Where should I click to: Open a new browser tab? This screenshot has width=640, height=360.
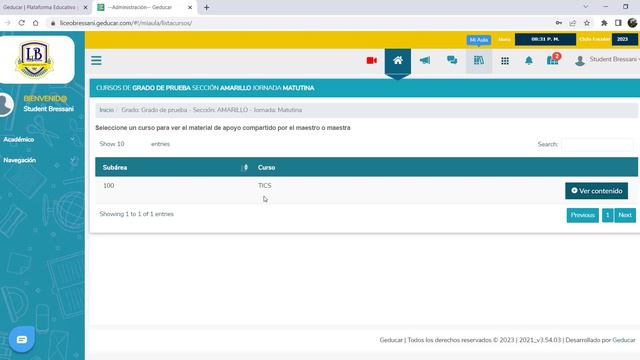point(207,7)
